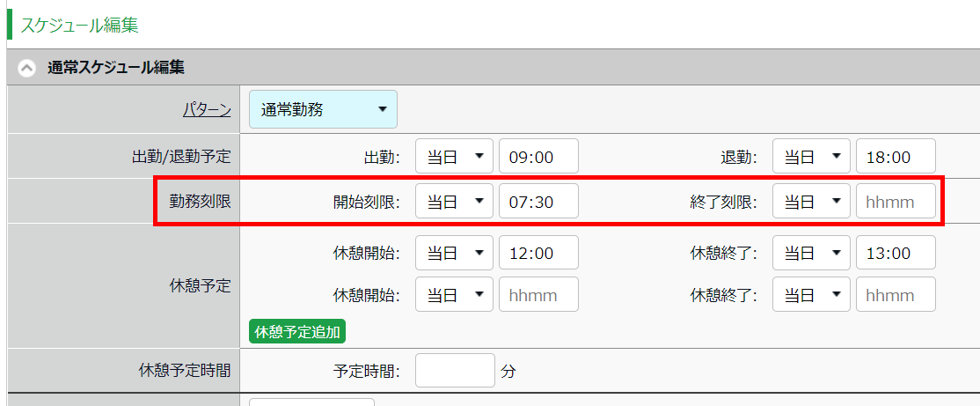Click the empty second 休憩終了 time field
The image size is (980, 406).
point(895,294)
